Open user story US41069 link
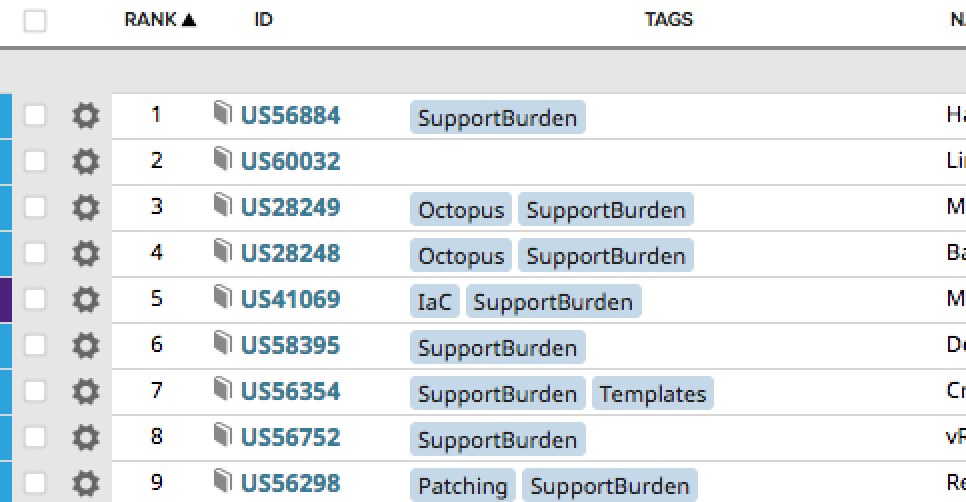This screenshot has height=502, width=966. (x=290, y=299)
